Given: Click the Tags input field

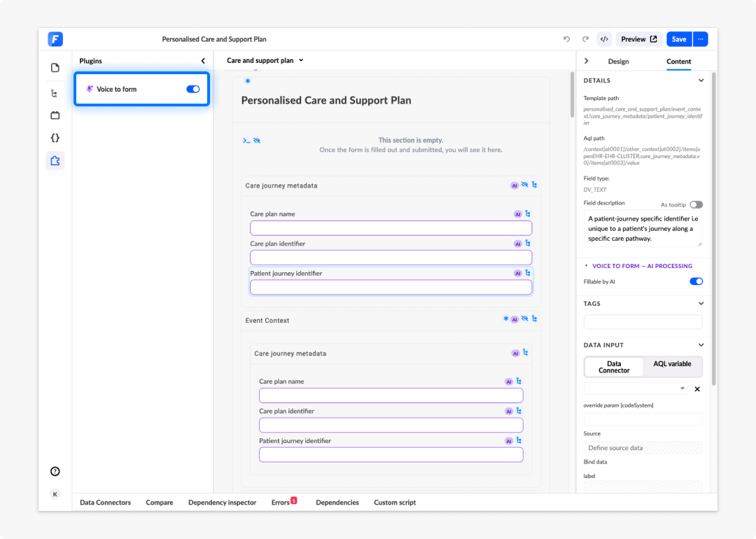Looking at the screenshot, I should [643, 321].
